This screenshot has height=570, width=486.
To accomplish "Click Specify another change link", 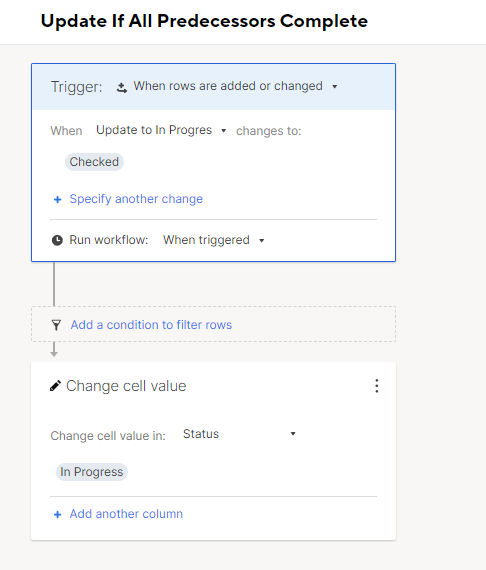I will click(x=136, y=199).
